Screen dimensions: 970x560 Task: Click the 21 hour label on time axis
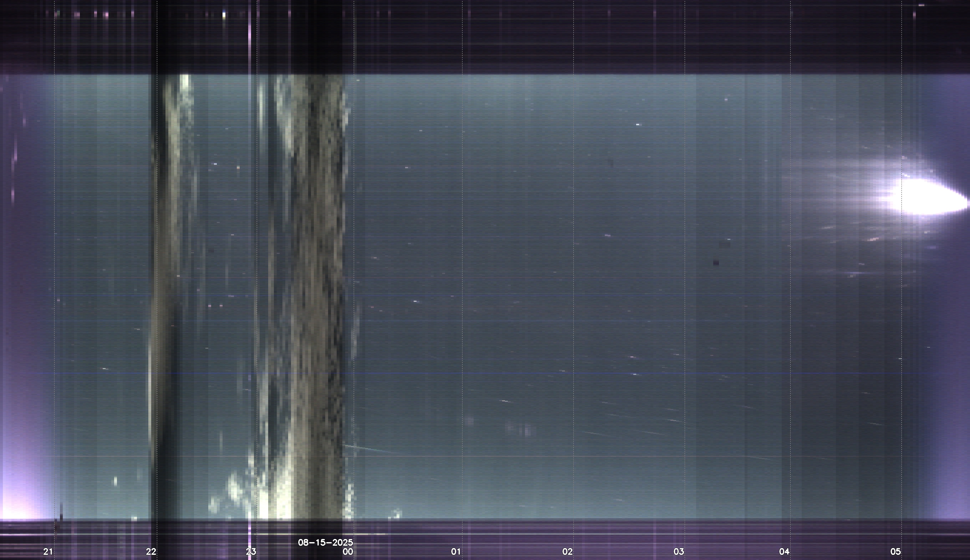(x=48, y=551)
